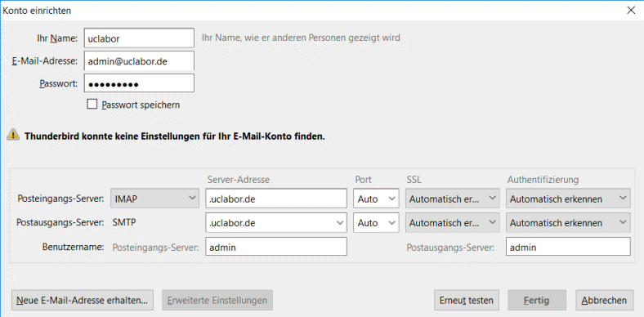The height and width of the screenshot is (317, 644).
Task: Click the Abbrechen button
Action: pyautogui.click(x=604, y=300)
